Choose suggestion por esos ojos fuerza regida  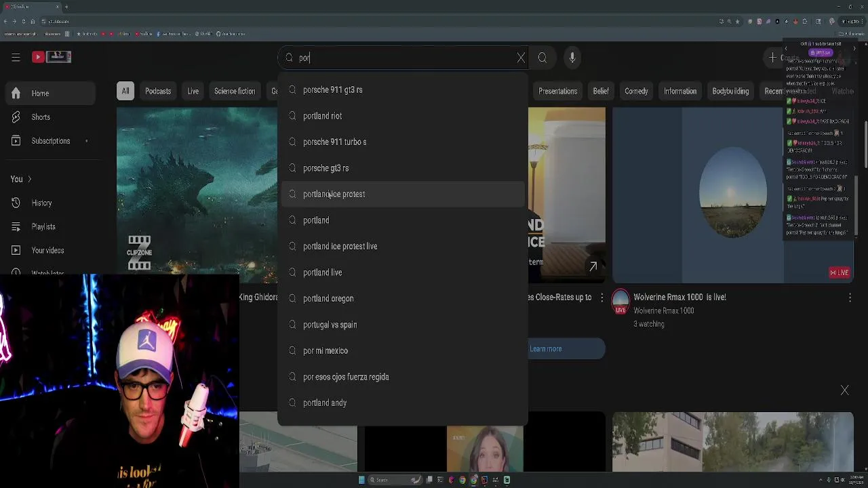click(403, 377)
